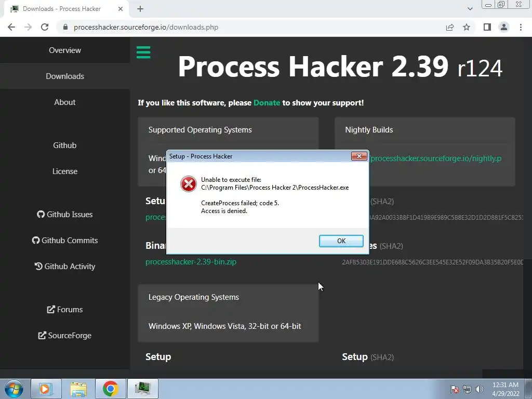Open Chrome three-dot menu
The height and width of the screenshot is (399, 532).
coord(521,27)
